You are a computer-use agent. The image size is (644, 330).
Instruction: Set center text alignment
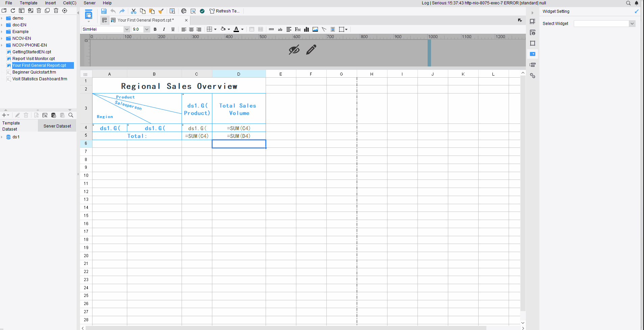pyautogui.click(x=191, y=29)
